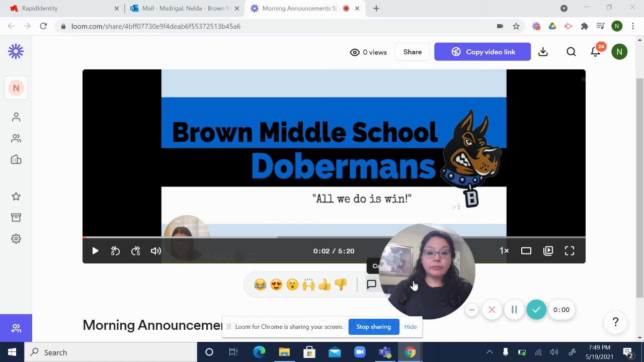Open the workspace building icon in sidebar
This screenshot has width=644, height=362.
click(x=16, y=159)
